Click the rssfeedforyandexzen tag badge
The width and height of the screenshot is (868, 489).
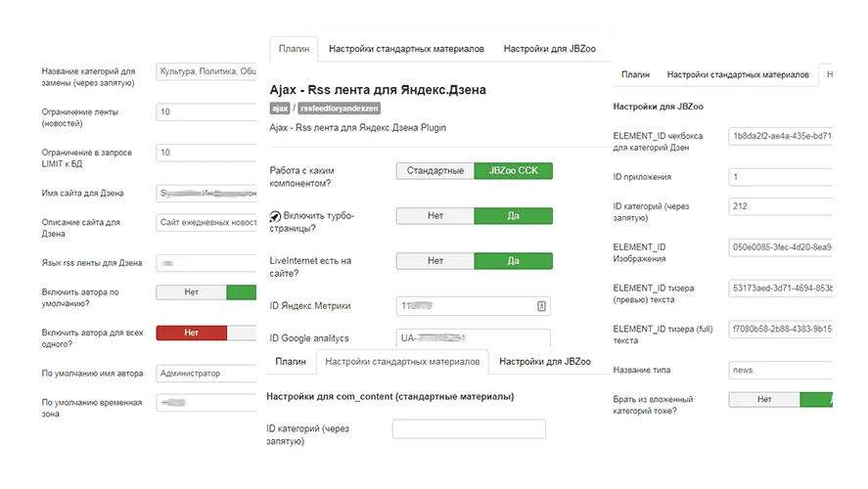coord(340,109)
